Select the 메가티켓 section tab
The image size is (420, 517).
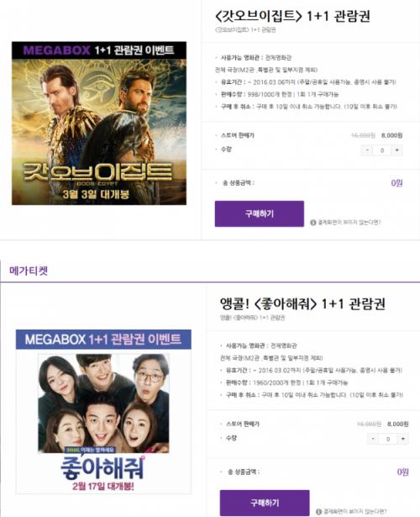click(29, 271)
